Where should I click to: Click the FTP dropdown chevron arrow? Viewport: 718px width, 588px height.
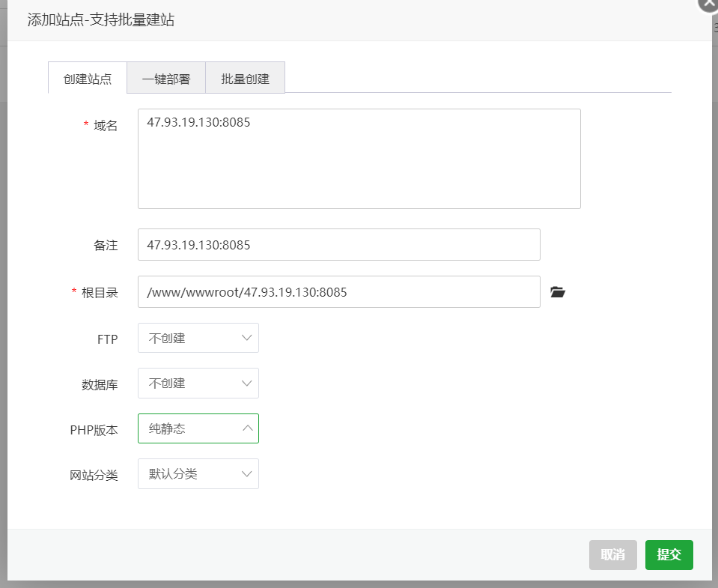click(247, 338)
